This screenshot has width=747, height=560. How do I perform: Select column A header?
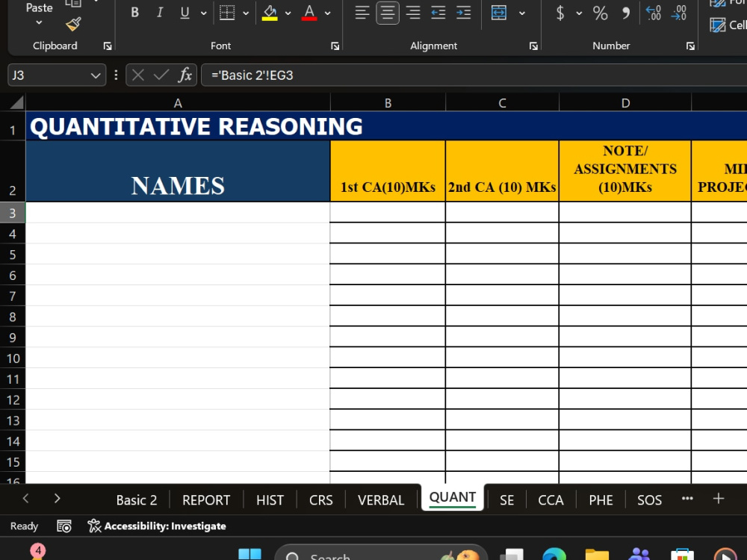point(178,103)
